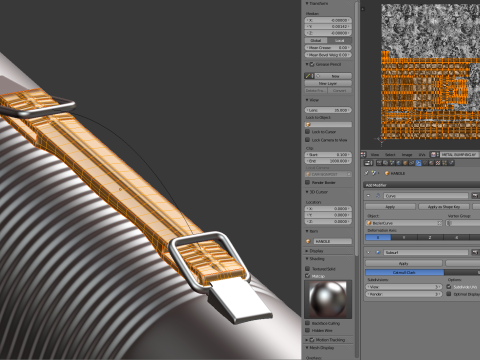Viewport: 480px width, 360px height.
Task: Click the Subdivisions View value field
Action: point(404,287)
